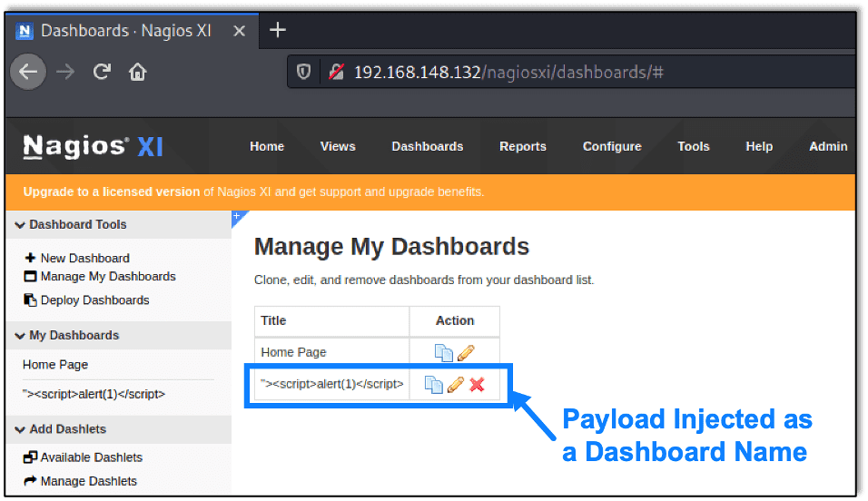
Task: Open the script alert dashboard in sidebar
Action: tap(94, 394)
